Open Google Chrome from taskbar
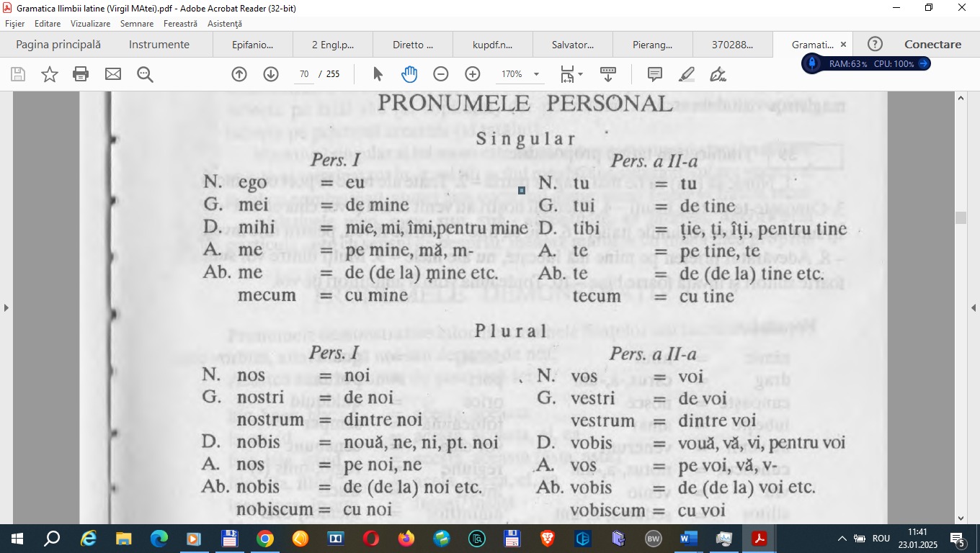 coord(265,538)
